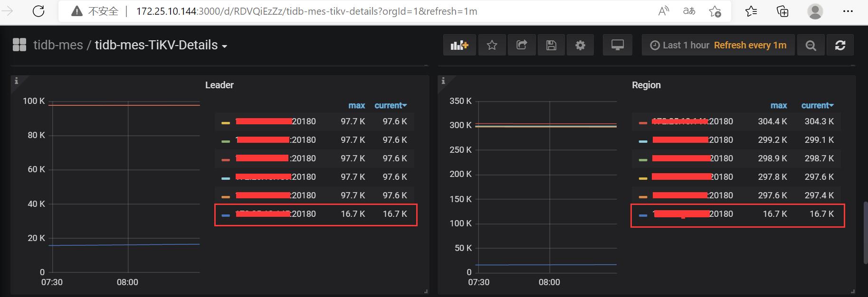Sort Region legend by current column
Screen dimensions: 868x297
pos(817,105)
